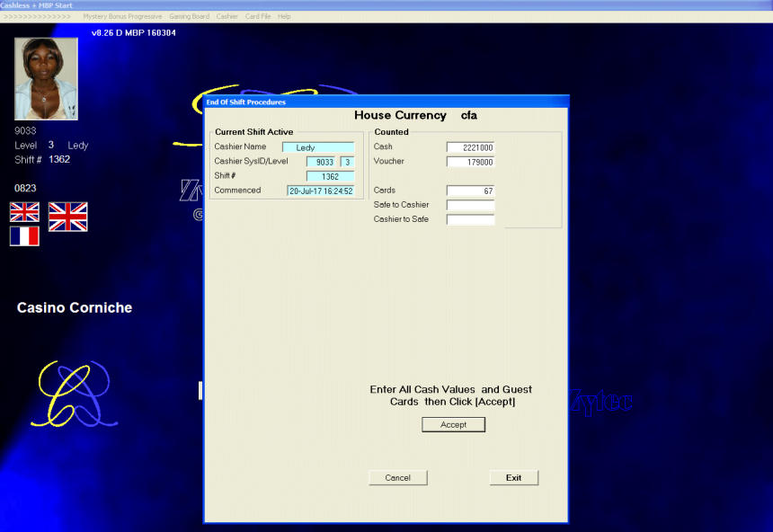Select the French flag language icon

(24, 236)
